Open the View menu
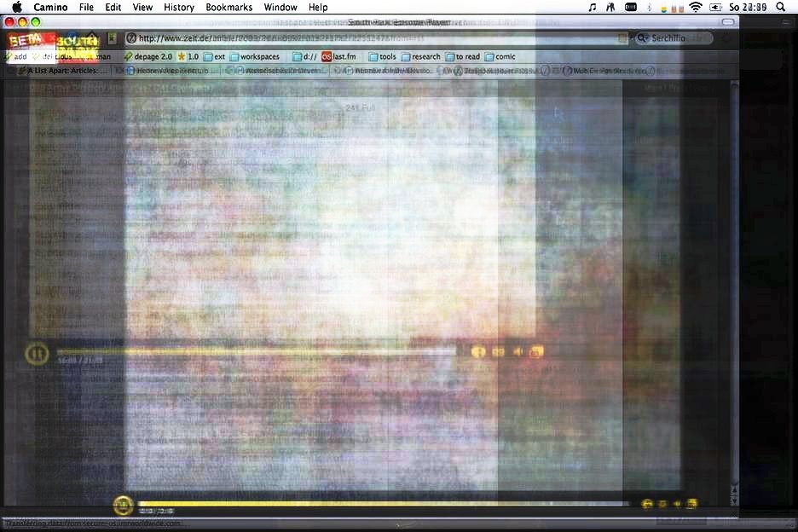Screen dimensions: 798x532 pyautogui.click(x=142, y=7)
